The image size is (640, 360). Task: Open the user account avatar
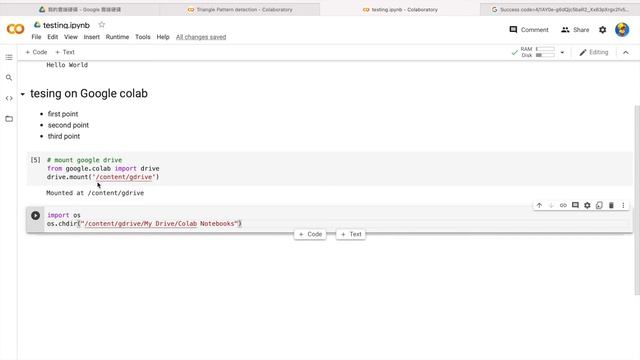(622, 29)
